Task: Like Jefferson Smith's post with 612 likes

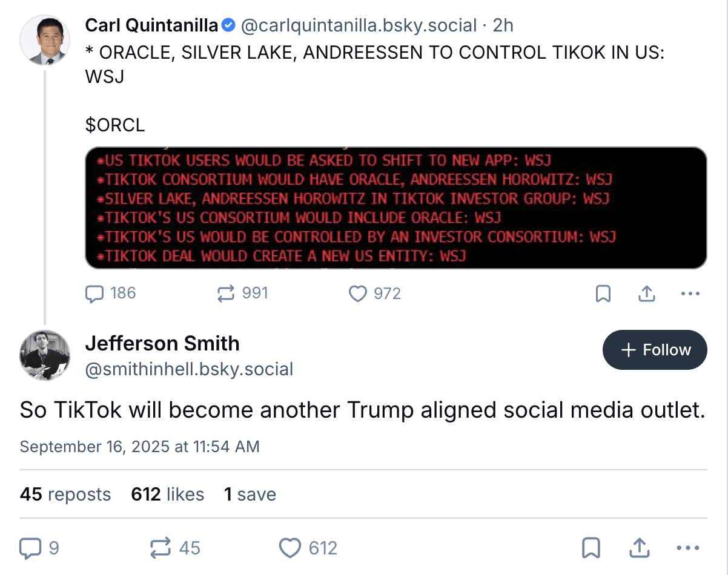Action: (x=290, y=548)
